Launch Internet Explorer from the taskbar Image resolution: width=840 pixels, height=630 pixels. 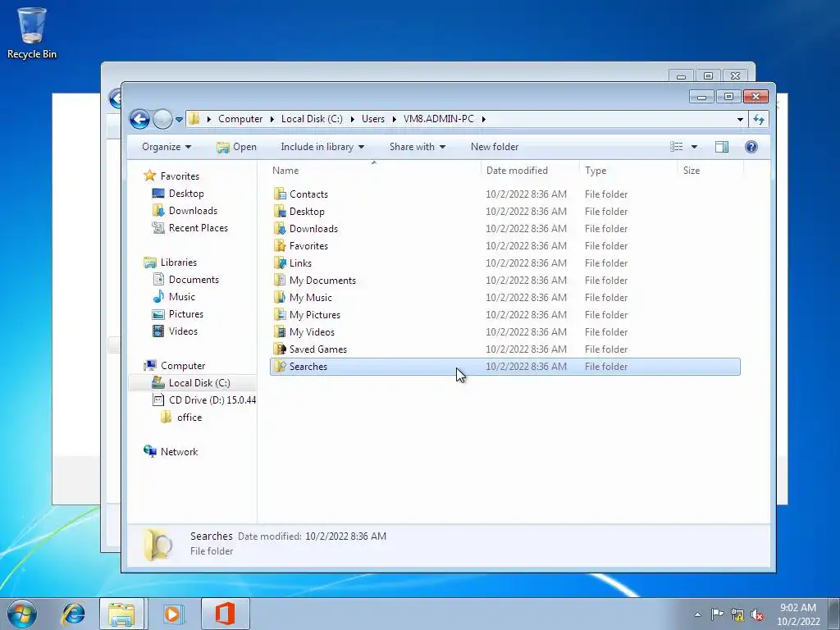pyautogui.click(x=73, y=614)
